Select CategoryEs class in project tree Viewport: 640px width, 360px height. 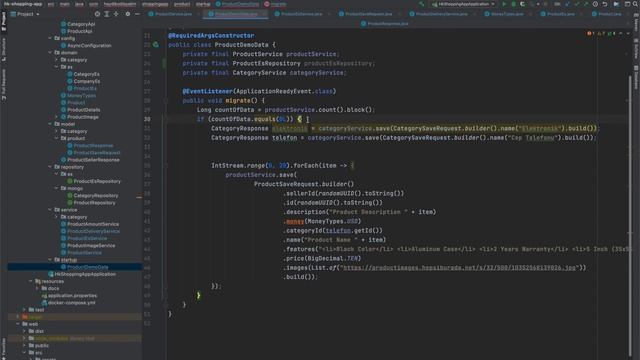coord(86,74)
